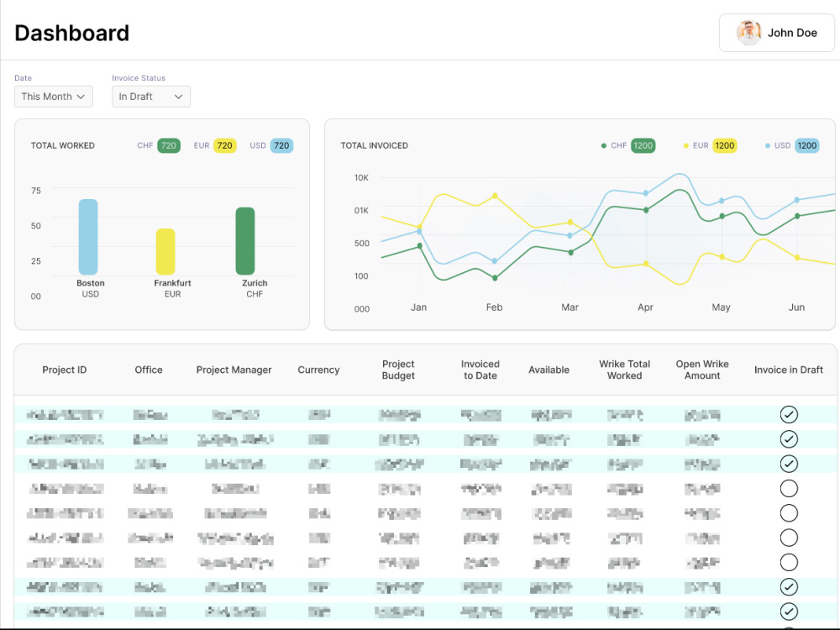Check the fourth row's empty draft circle
The height and width of the screenshot is (630, 840).
point(789,489)
